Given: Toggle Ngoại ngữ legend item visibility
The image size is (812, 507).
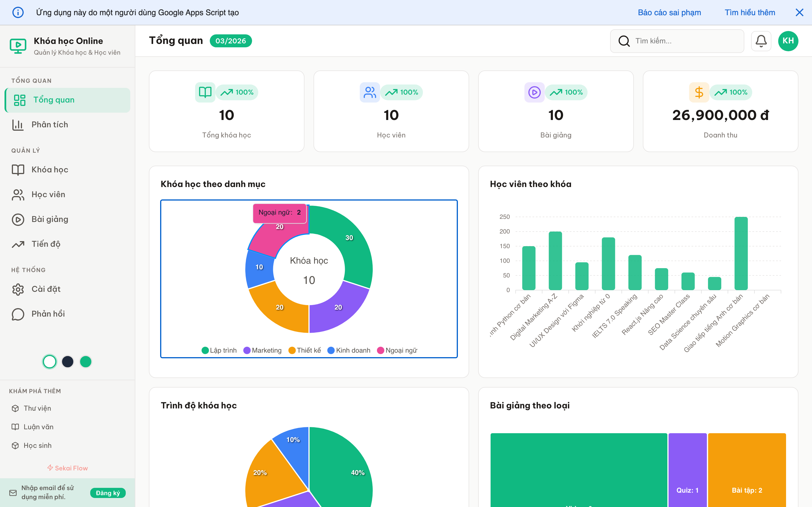Looking at the screenshot, I should tap(397, 350).
